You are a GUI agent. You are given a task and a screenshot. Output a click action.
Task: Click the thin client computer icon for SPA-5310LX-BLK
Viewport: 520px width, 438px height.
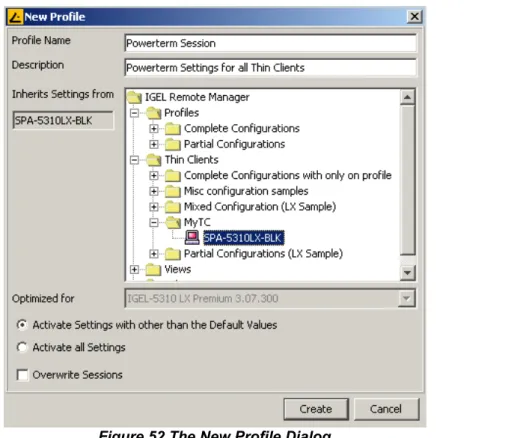[x=192, y=238]
